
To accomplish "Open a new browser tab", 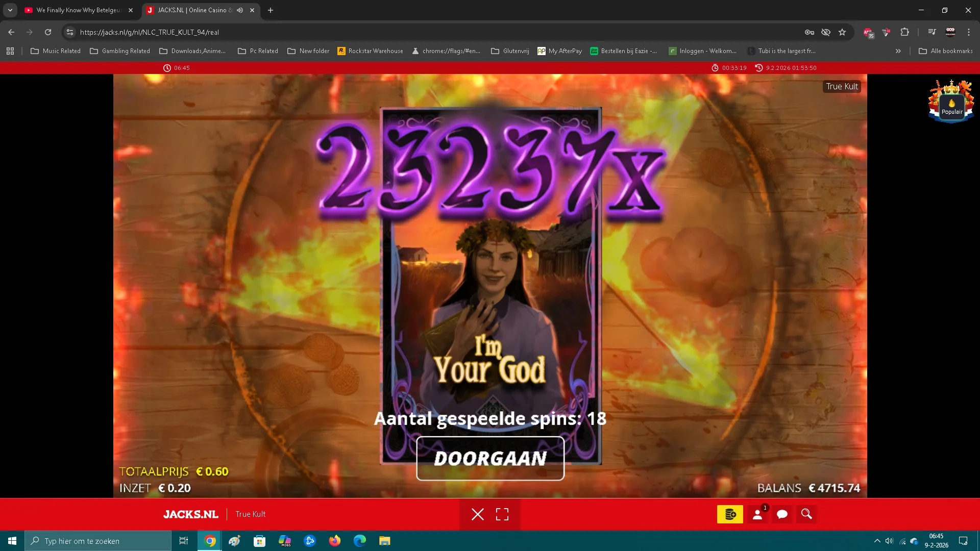I will point(271,10).
